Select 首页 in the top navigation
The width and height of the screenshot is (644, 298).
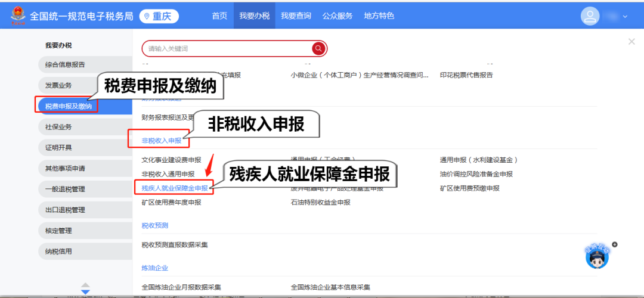[219, 16]
